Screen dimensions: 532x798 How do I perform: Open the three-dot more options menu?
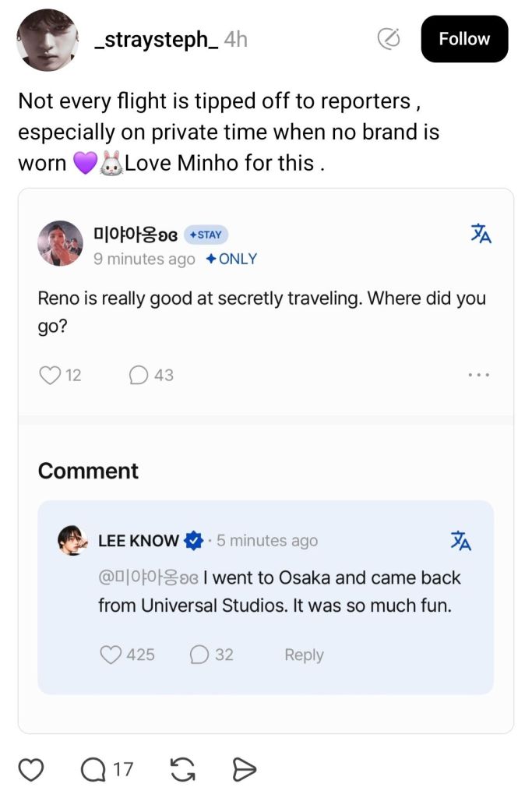click(478, 376)
